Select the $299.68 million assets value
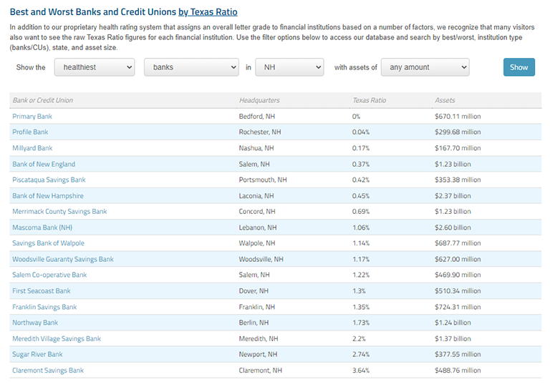 (x=458, y=132)
